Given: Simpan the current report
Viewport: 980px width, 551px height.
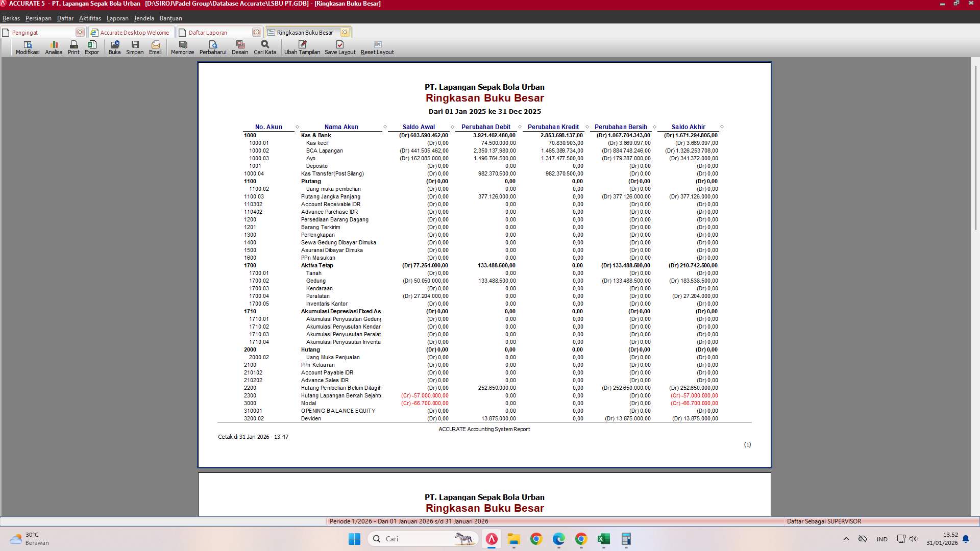Looking at the screenshot, I should tap(135, 47).
